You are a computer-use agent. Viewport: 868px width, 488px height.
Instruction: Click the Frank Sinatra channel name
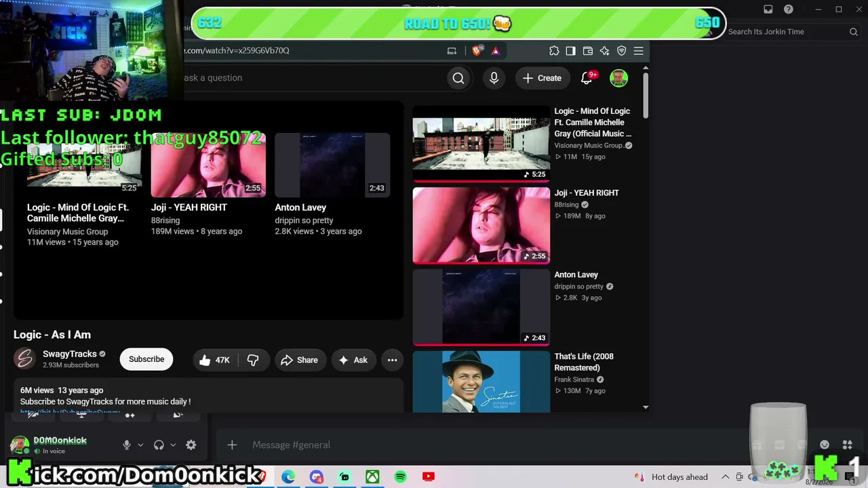pos(574,380)
